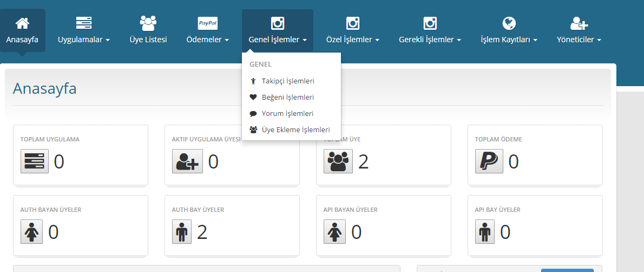Click the Toplam Üye group icon

(x=338, y=161)
